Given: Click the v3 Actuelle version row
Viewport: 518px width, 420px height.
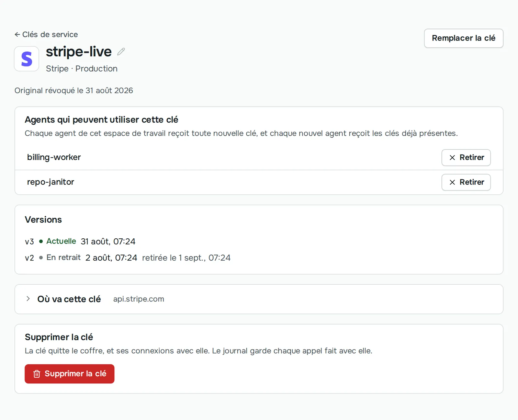Looking at the screenshot, I should point(80,242).
